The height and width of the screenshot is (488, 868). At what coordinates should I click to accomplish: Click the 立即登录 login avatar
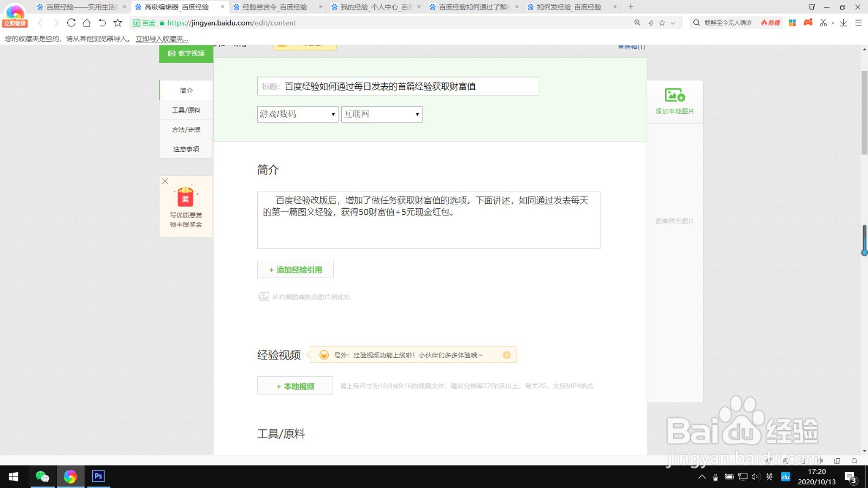click(x=15, y=15)
